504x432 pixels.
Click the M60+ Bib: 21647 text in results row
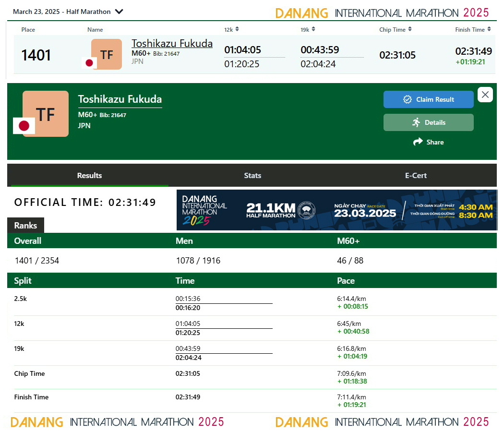click(x=156, y=54)
